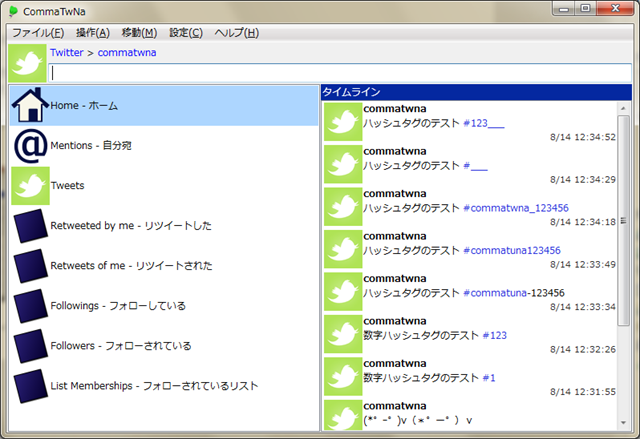Click timestamp 8/14 12:31:55

coord(583,392)
